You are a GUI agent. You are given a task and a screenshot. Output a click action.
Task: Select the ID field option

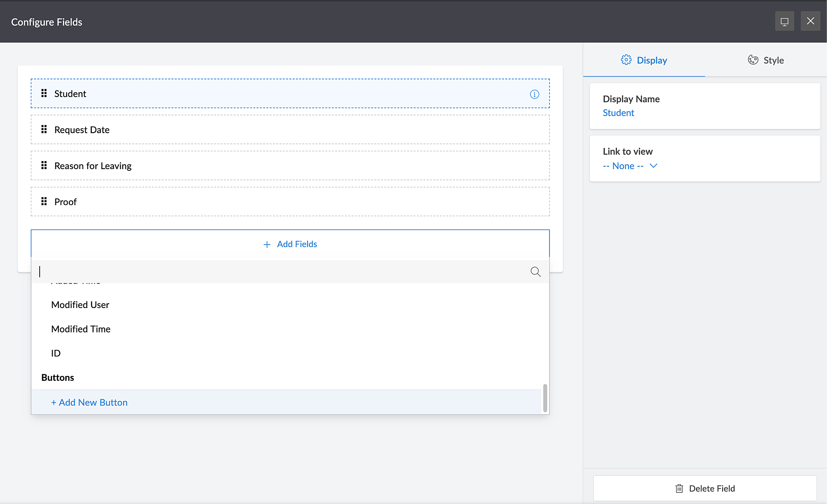point(56,353)
